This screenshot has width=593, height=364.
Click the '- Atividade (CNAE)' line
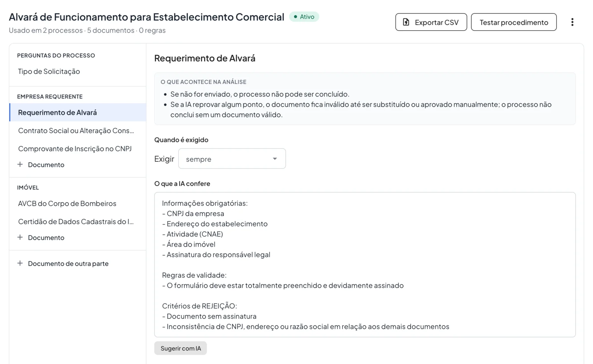tap(192, 234)
